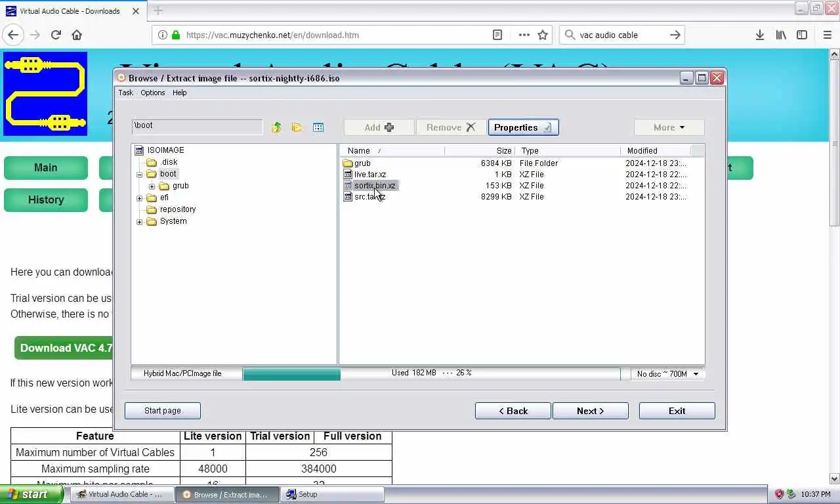Go up one folder level icon
Viewport: 840px width, 504px height.
coord(276,127)
